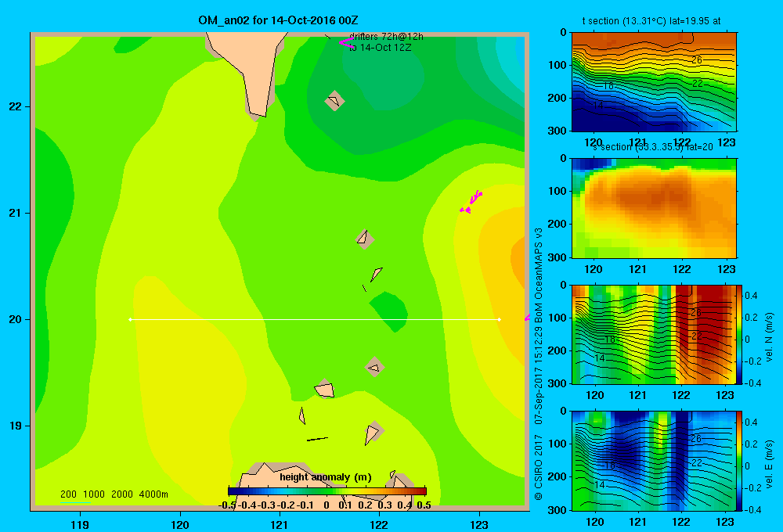Click the "-0.5" value under height anomaly bar

click(x=227, y=505)
